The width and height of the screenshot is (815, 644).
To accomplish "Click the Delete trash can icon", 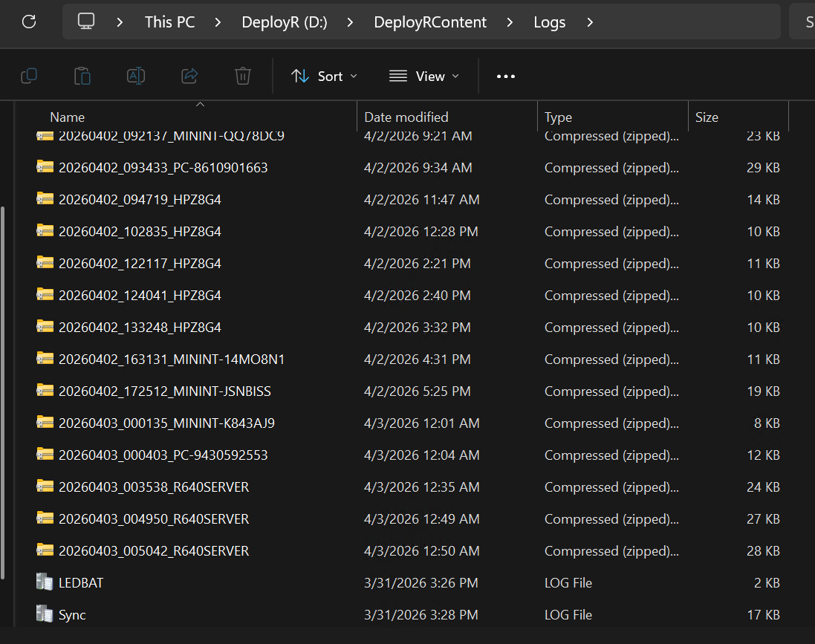I will click(x=243, y=76).
